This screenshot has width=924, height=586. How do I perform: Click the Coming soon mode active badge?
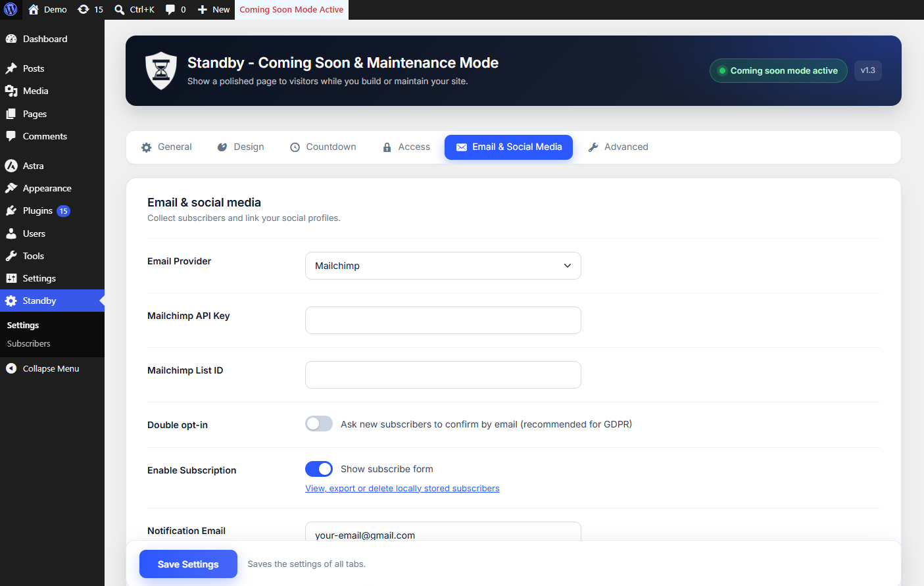[779, 70]
